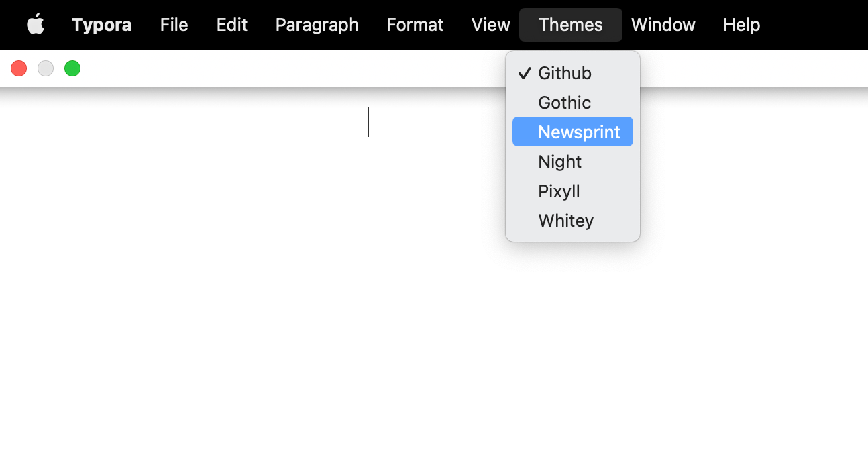This screenshot has height=463, width=868.
Task: Choose the Night theme
Action: [559, 162]
